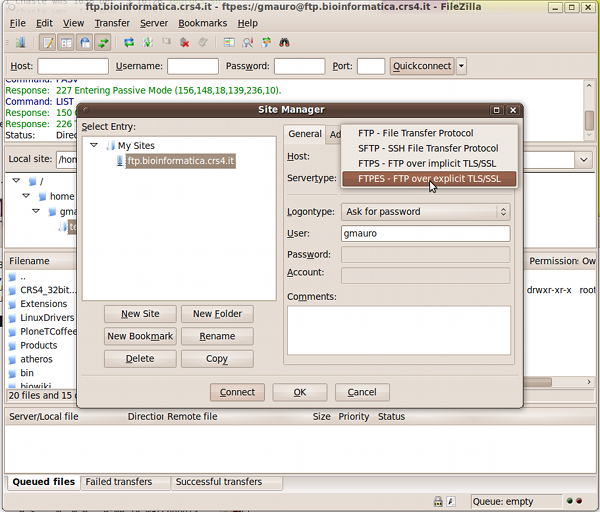Click the Delete button
The height and width of the screenshot is (512, 600).
click(x=140, y=359)
